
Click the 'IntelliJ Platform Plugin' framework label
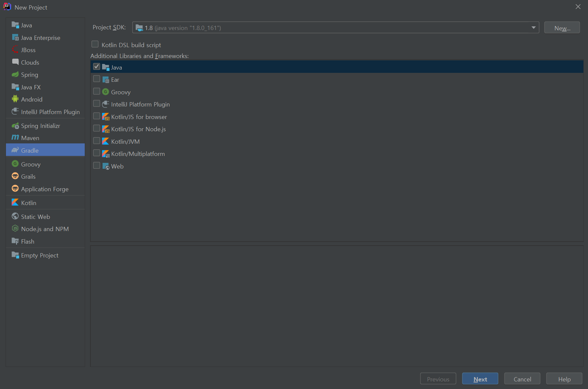140,104
